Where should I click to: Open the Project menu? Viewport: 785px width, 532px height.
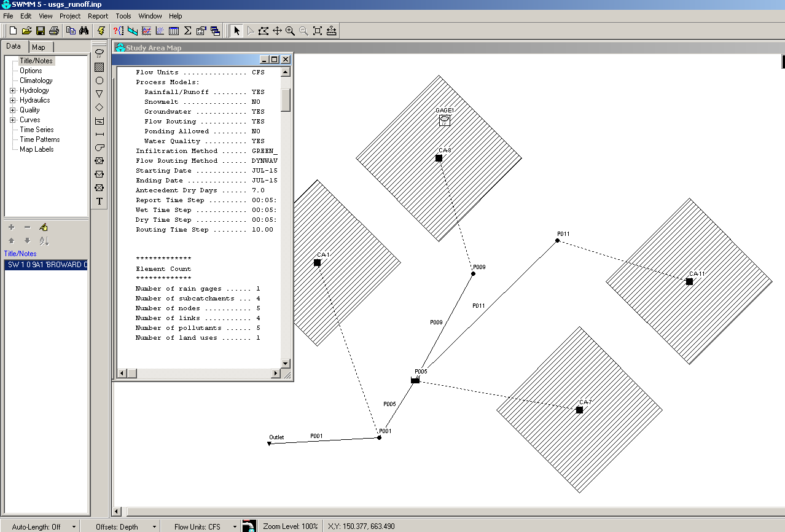pyautogui.click(x=70, y=16)
